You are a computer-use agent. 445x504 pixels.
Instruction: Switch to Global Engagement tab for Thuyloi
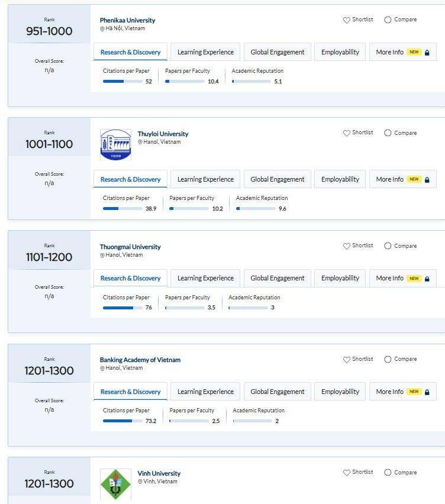277,179
